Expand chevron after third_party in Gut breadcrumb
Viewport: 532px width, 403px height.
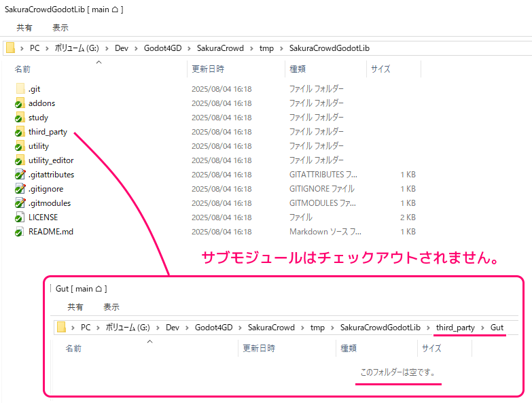482,328
